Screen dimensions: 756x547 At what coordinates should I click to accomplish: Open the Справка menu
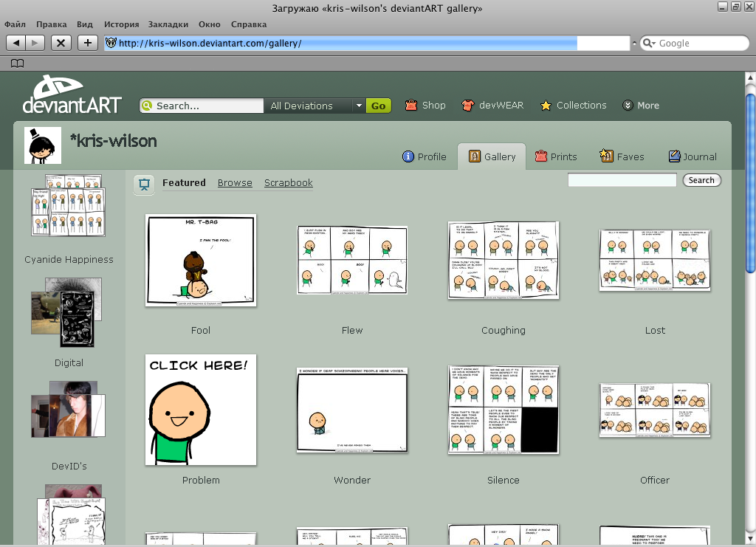point(248,24)
